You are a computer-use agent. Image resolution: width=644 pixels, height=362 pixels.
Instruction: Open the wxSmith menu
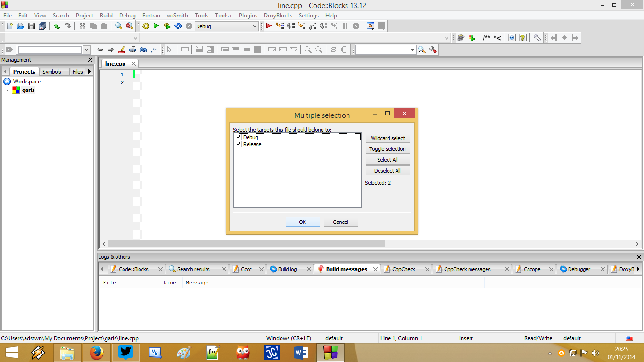point(177,15)
